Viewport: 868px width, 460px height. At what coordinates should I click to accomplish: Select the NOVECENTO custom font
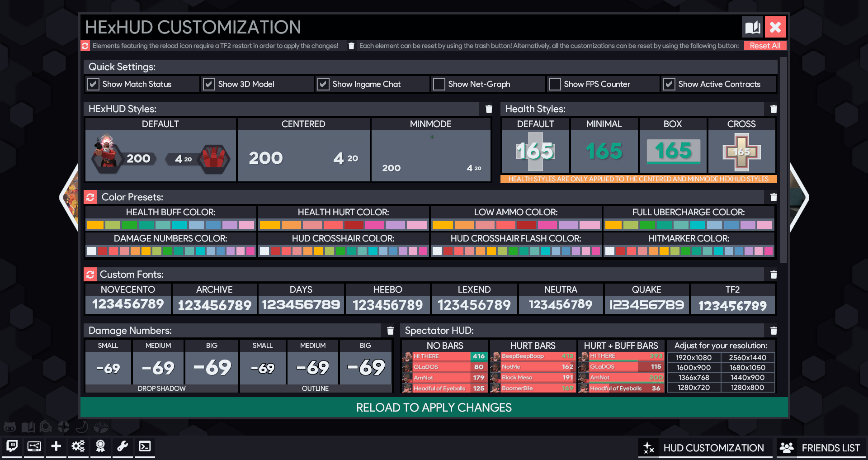click(128, 299)
